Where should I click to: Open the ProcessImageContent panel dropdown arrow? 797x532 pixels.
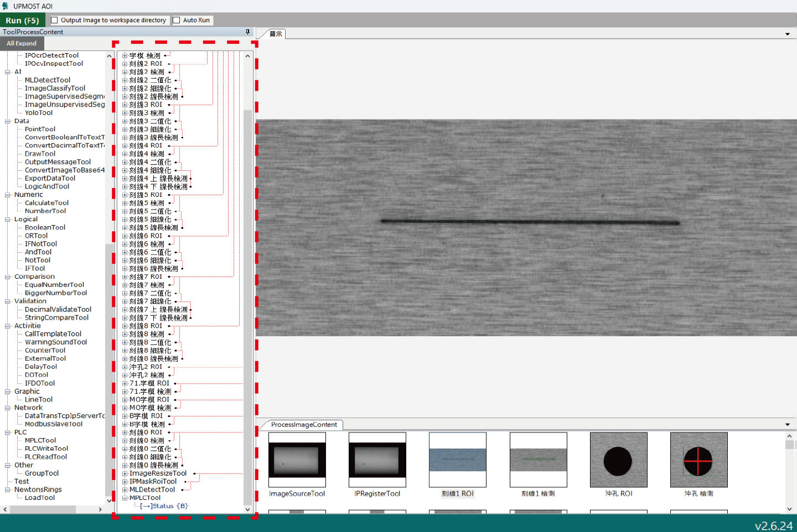tap(788, 425)
